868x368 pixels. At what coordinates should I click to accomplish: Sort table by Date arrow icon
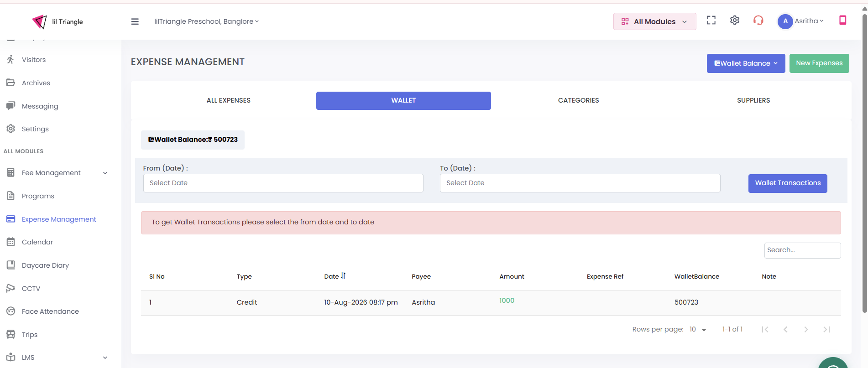pyautogui.click(x=343, y=276)
